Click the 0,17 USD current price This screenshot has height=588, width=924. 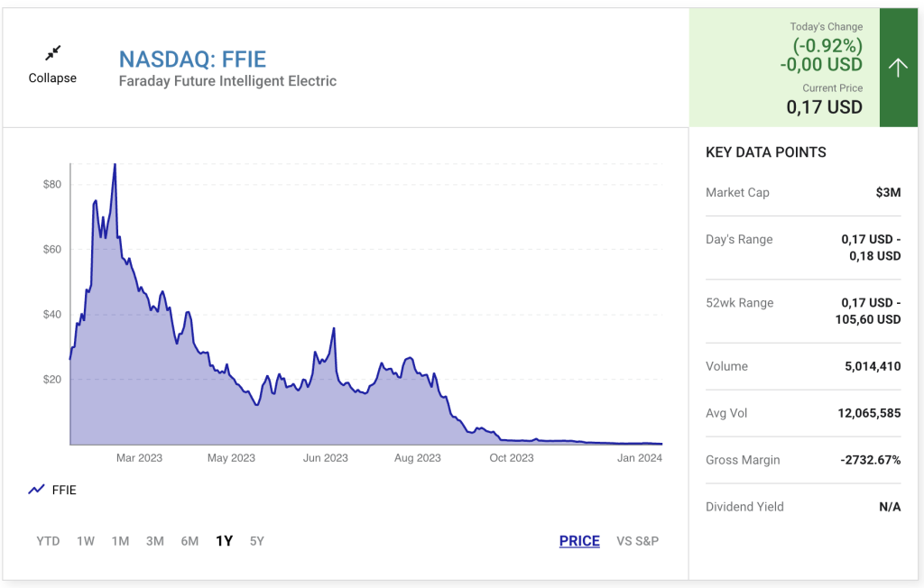pos(825,107)
